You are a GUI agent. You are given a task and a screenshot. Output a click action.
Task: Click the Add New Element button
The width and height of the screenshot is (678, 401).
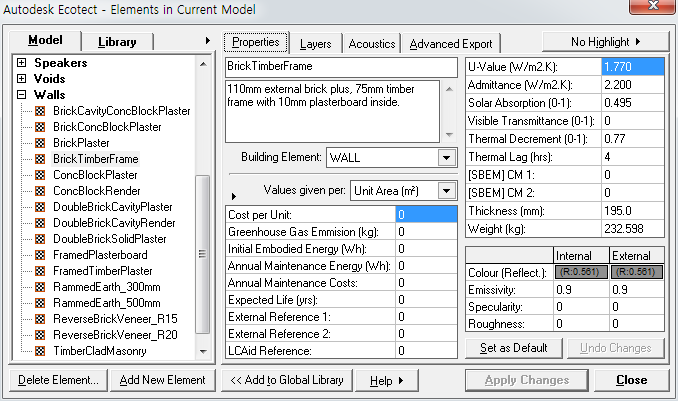[x=162, y=380]
